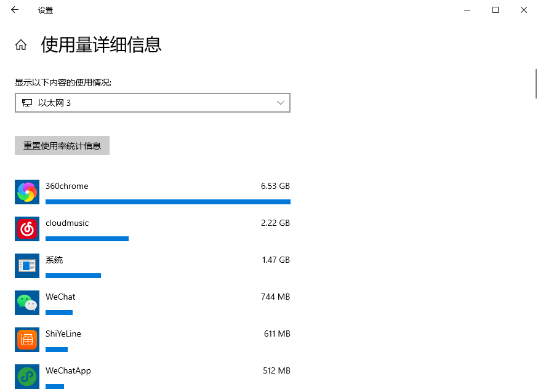538x392 pixels.
Task: Click the 系统 system app icon
Action: [26, 265]
